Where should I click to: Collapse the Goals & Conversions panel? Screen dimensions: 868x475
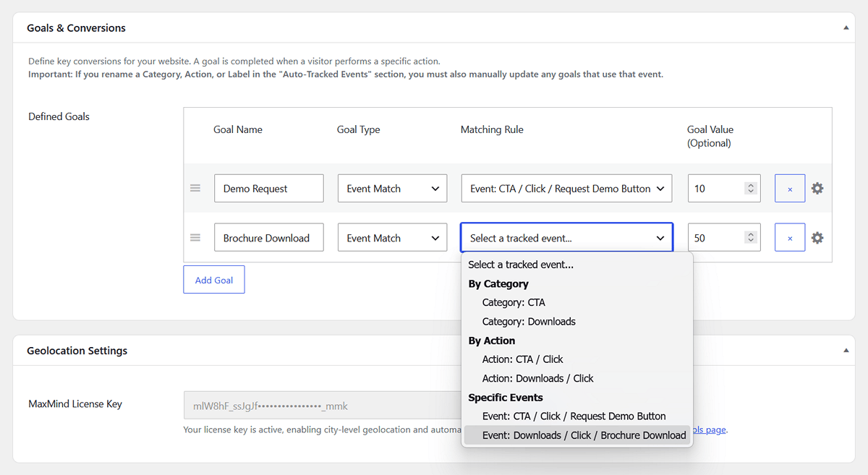click(x=846, y=28)
